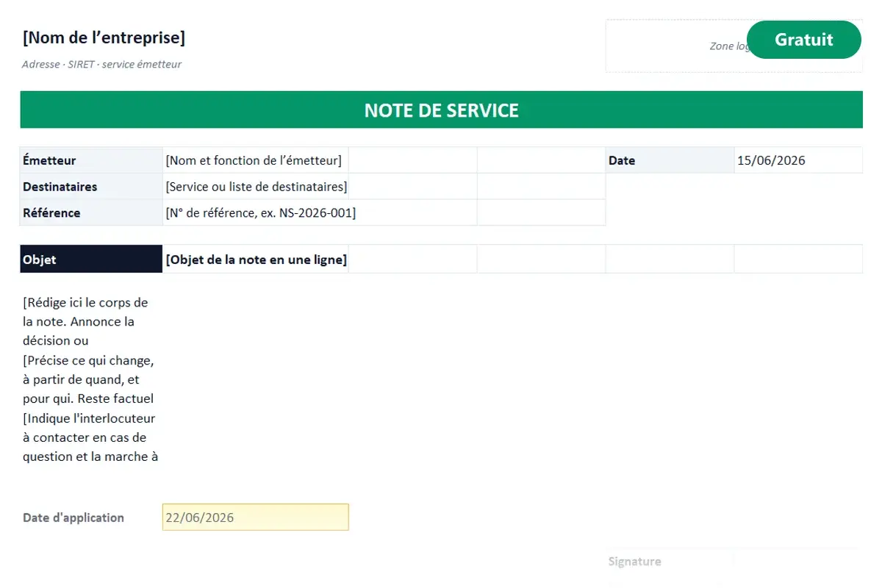Select the Signature label
The image size is (882, 588).
click(x=634, y=562)
